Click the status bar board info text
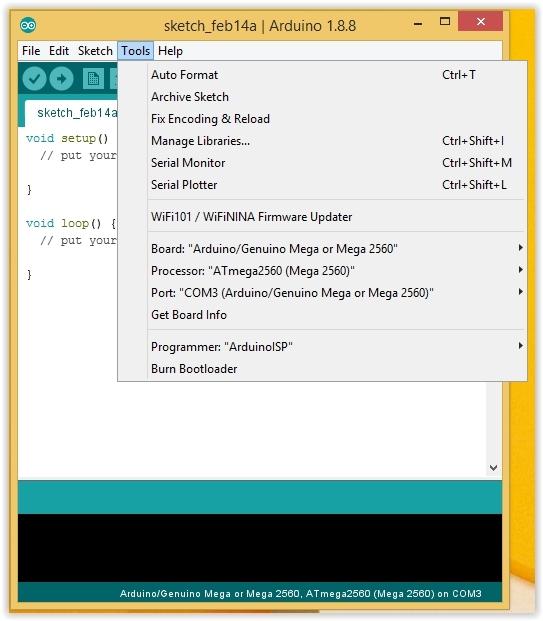The height and width of the screenshot is (621, 543). click(x=301, y=594)
